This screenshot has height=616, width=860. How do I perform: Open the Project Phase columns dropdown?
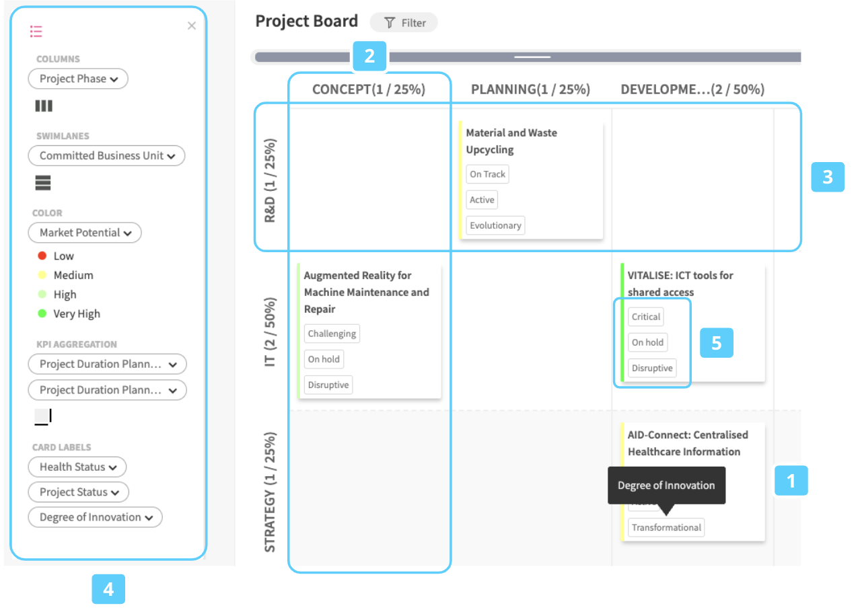pos(78,79)
